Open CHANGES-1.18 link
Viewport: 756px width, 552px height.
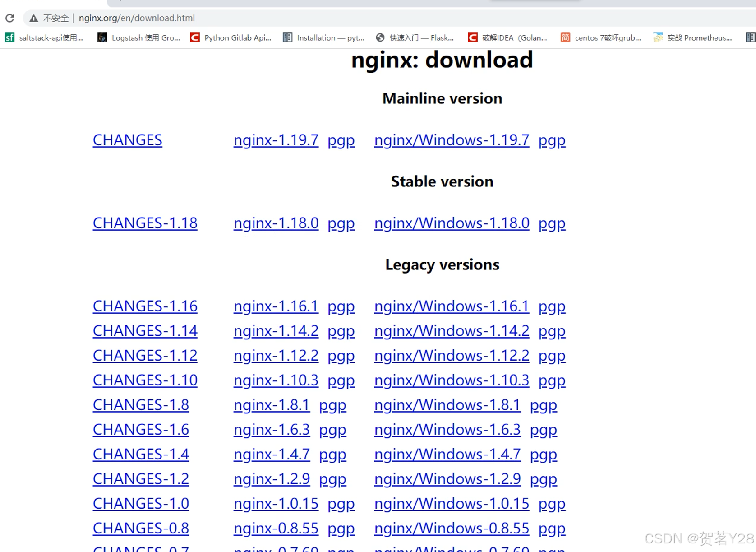[x=145, y=223]
